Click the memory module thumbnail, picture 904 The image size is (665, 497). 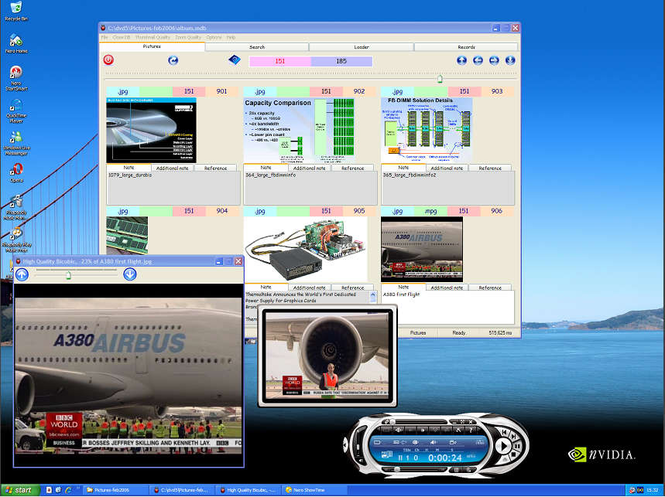[x=127, y=236]
